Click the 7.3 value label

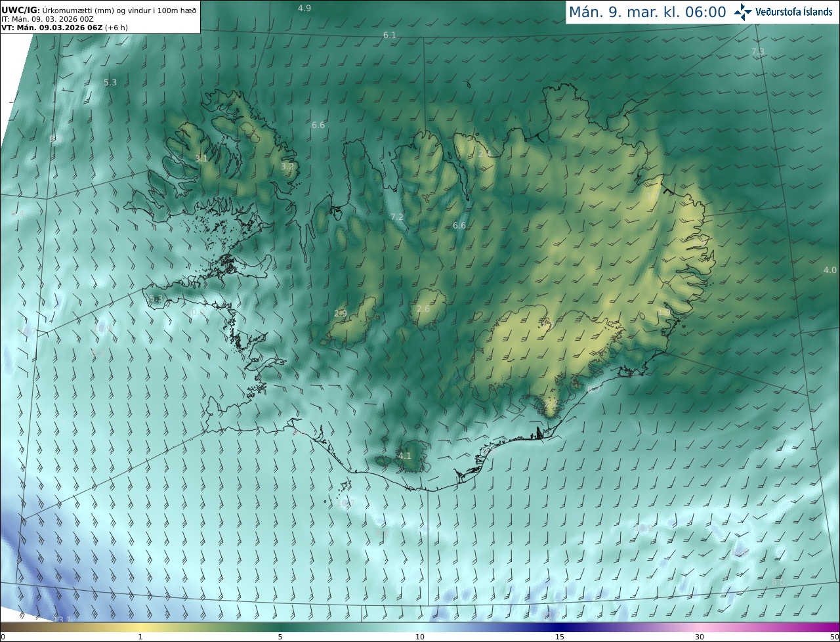758,51
